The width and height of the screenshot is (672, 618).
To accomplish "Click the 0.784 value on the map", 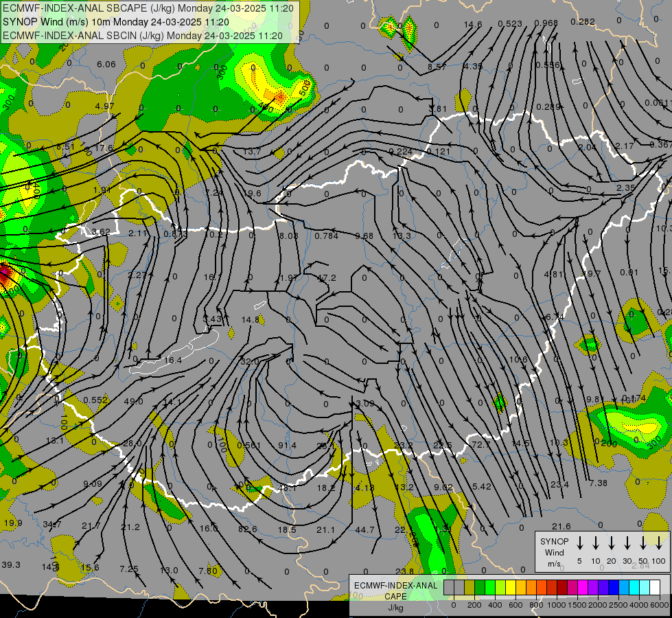I will [x=327, y=236].
